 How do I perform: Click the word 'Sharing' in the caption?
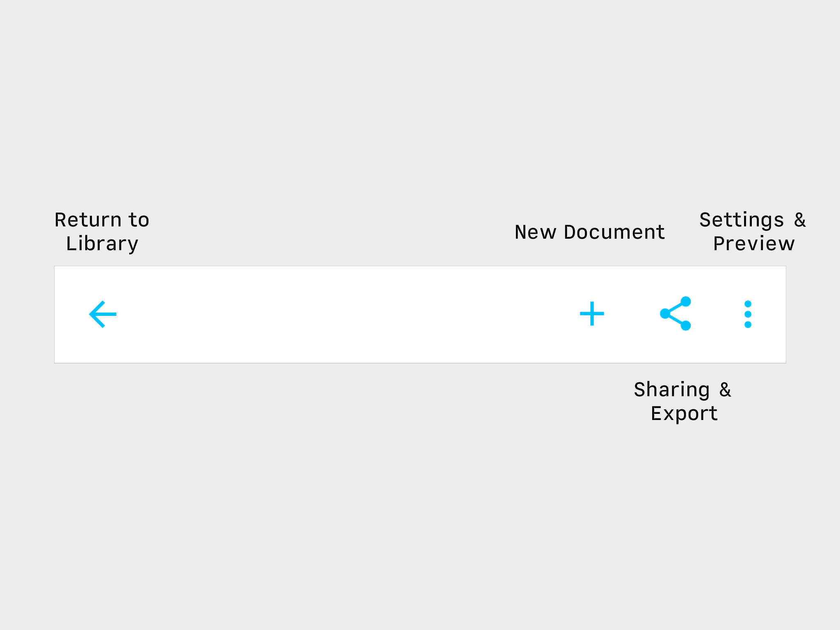click(672, 390)
